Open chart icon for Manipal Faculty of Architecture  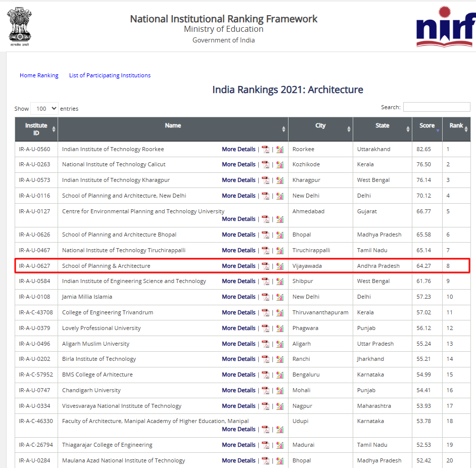coord(280,430)
